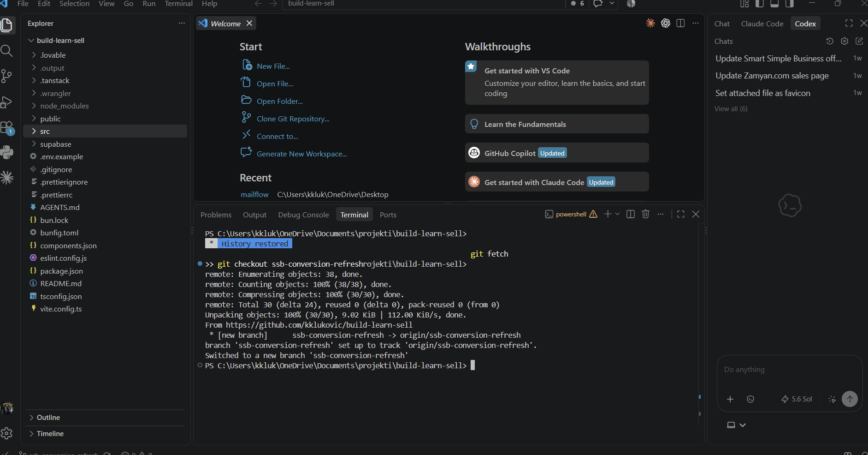Open Learn the Fundamentals walkthrough
This screenshot has height=455, width=868.
point(557,124)
